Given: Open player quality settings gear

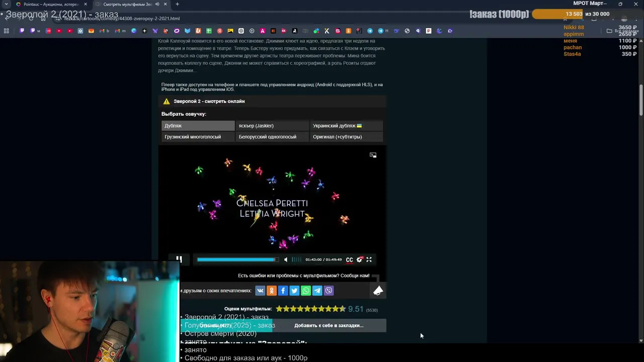Looking at the screenshot, I should pos(359,259).
